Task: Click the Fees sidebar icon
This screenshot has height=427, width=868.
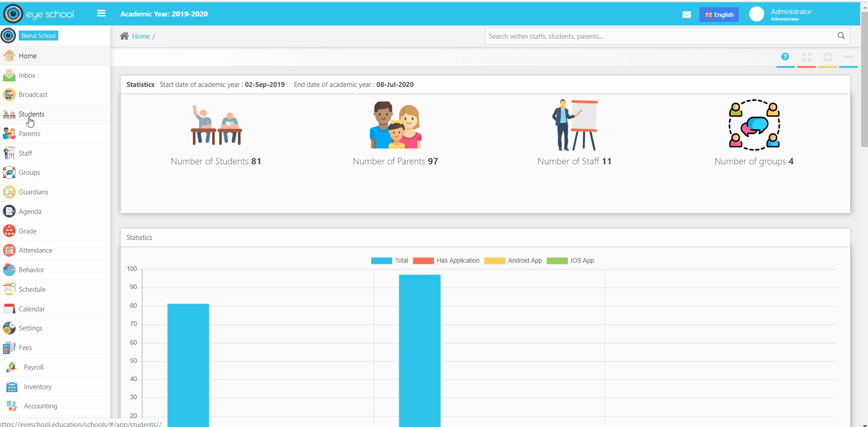Action: [9, 348]
